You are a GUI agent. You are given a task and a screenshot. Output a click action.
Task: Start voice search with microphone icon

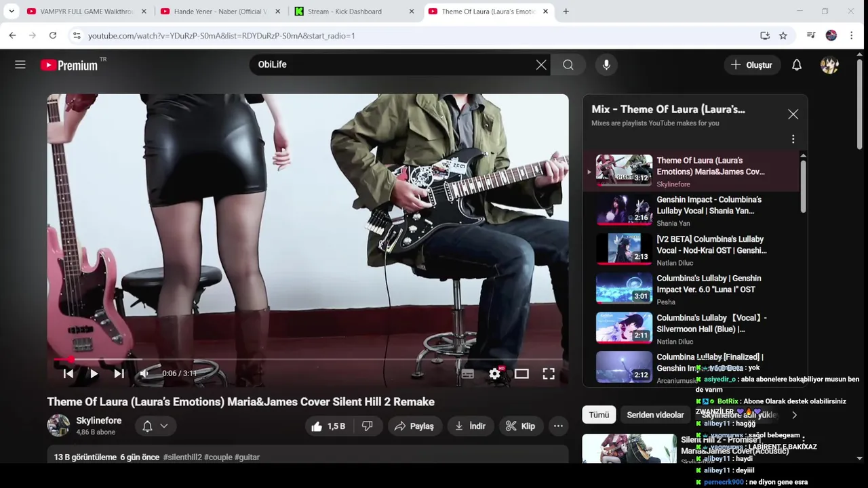coord(606,65)
